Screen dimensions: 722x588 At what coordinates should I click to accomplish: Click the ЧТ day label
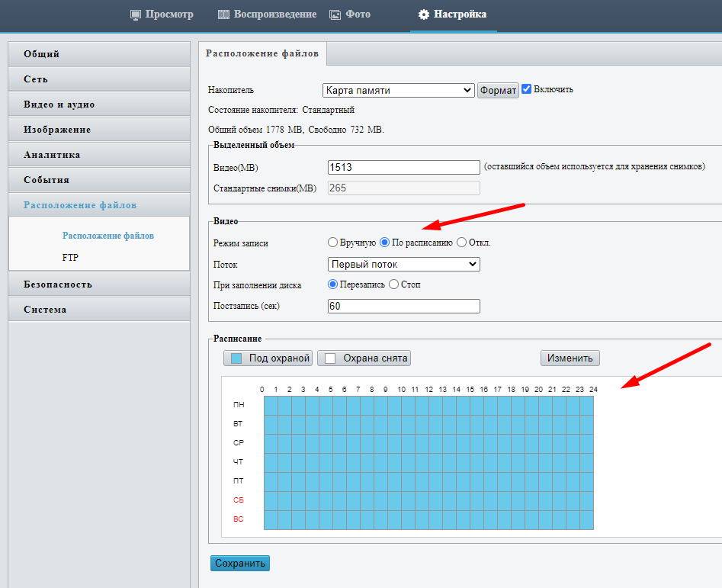238,462
